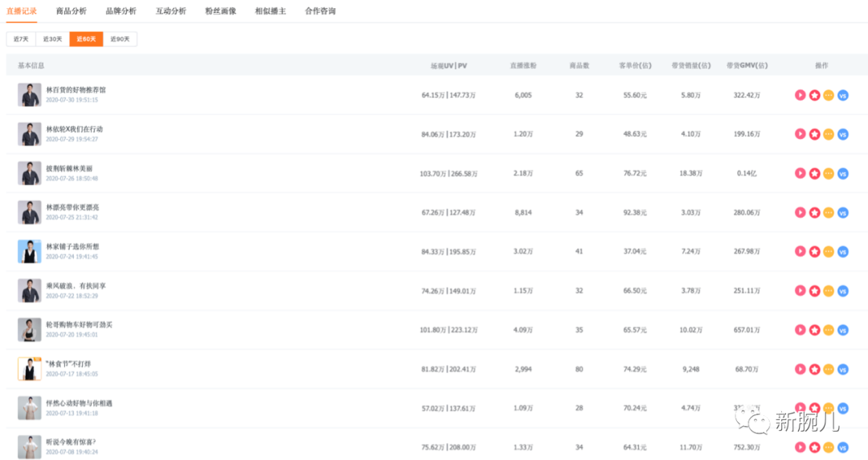Select the 近90天 time range

click(120, 39)
